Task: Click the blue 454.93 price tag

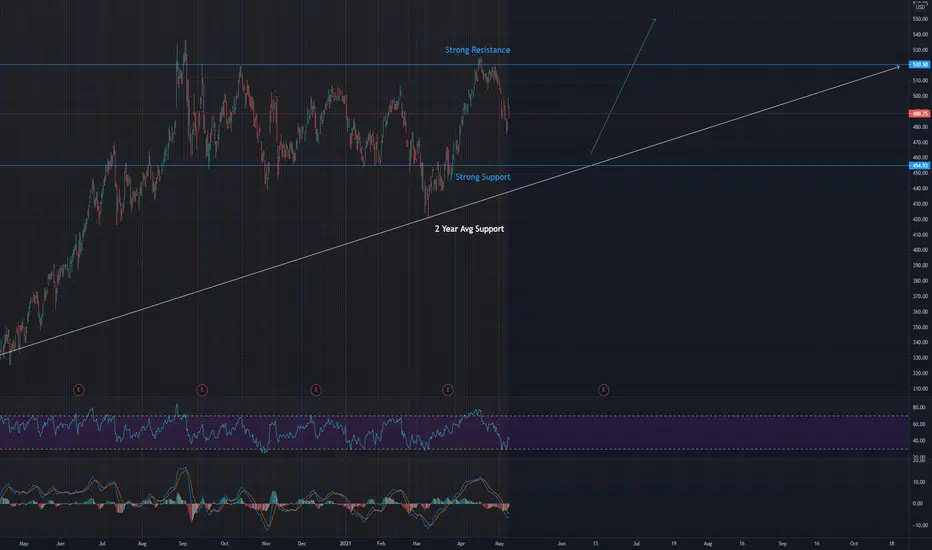Action: point(920,165)
